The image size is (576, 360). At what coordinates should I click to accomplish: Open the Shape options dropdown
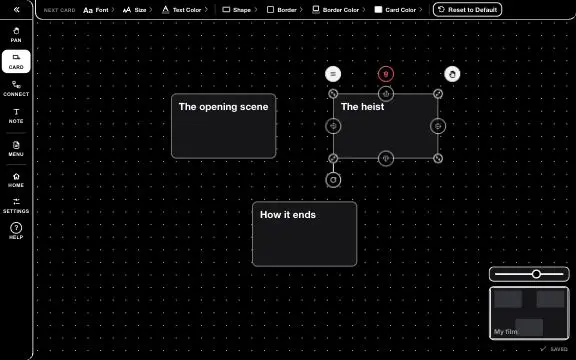click(x=240, y=10)
